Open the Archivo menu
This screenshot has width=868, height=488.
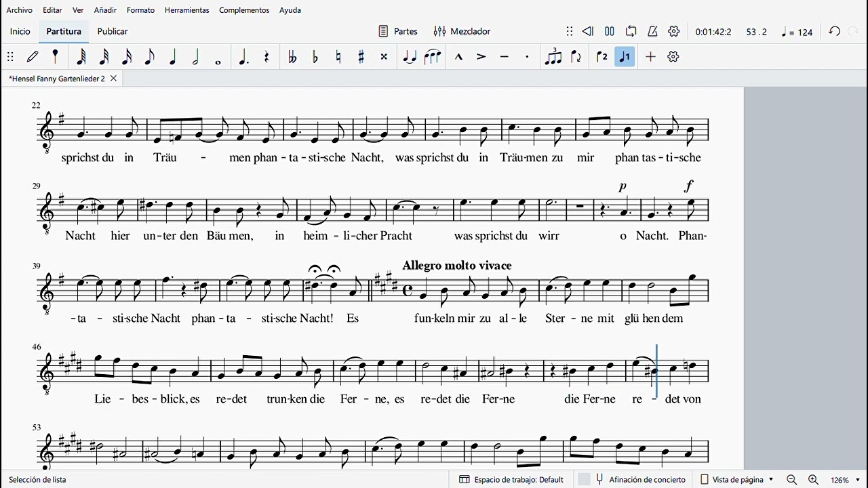pos(19,10)
